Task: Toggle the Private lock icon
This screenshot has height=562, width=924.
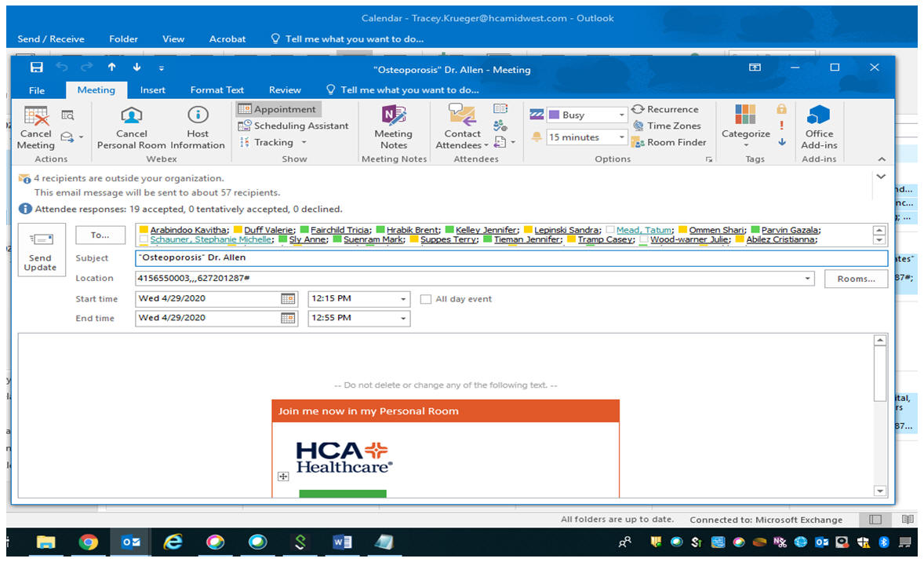Action: coord(781,110)
